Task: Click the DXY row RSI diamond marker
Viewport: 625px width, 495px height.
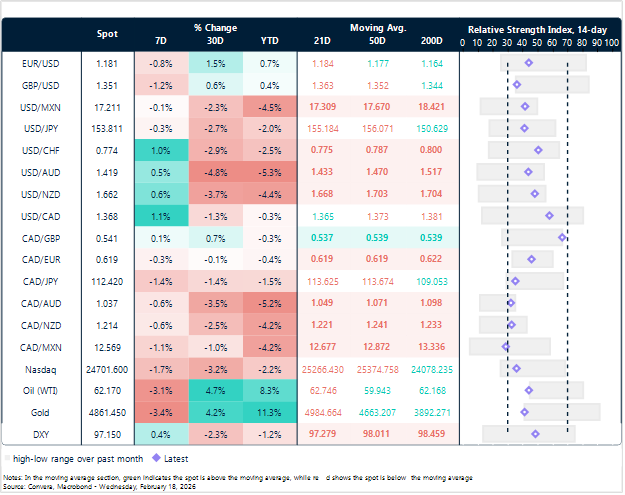Action: pyautogui.click(x=535, y=434)
